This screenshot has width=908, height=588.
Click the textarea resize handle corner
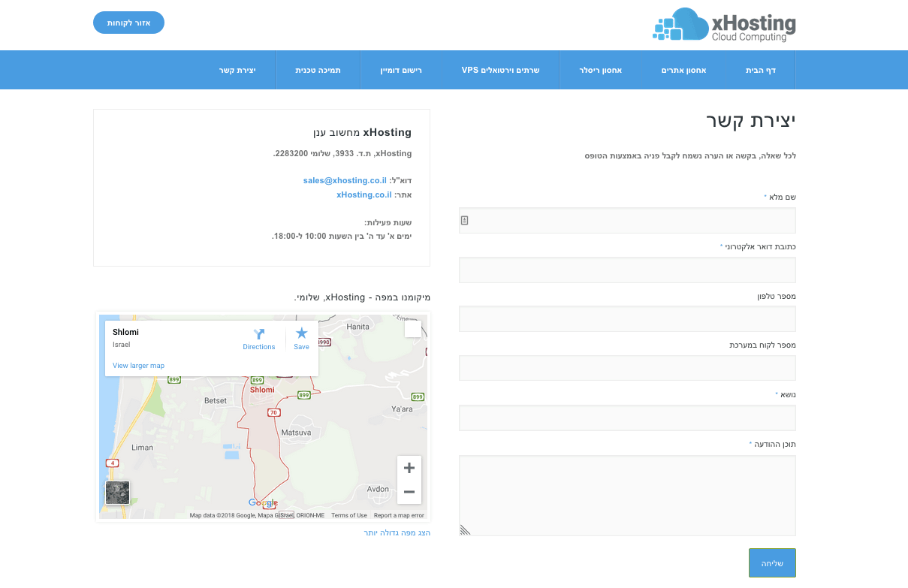click(465, 529)
